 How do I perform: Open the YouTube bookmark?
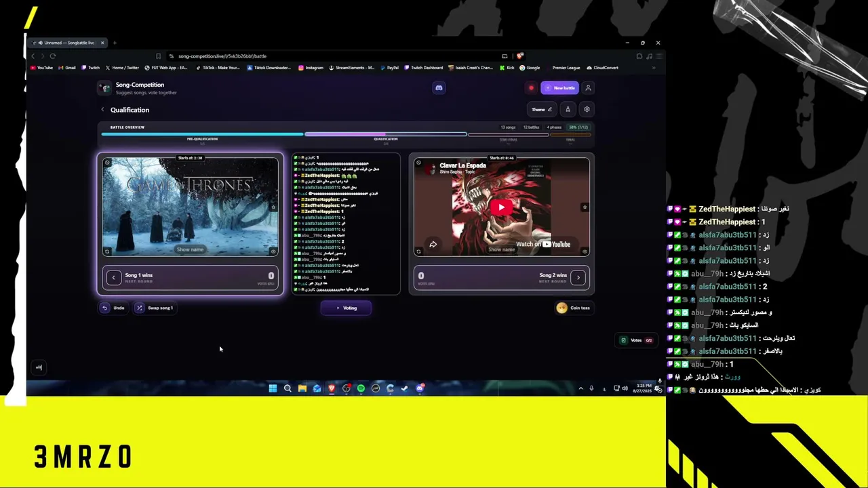[x=41, y=68]
